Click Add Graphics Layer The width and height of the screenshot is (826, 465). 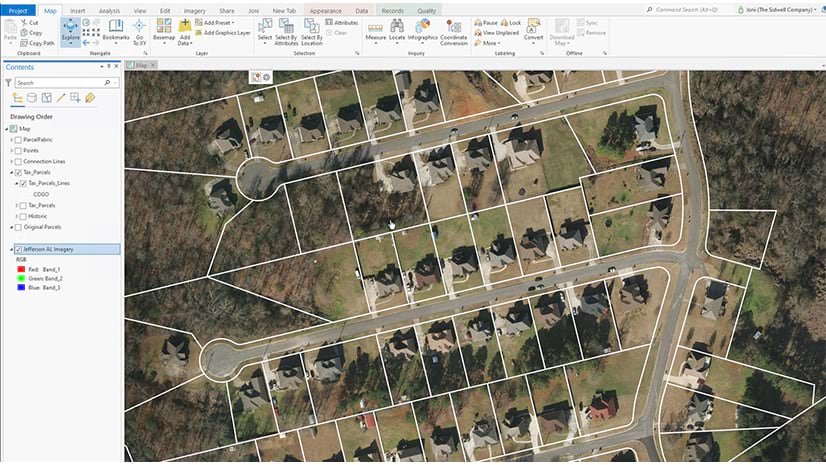[x=223, y=33]
